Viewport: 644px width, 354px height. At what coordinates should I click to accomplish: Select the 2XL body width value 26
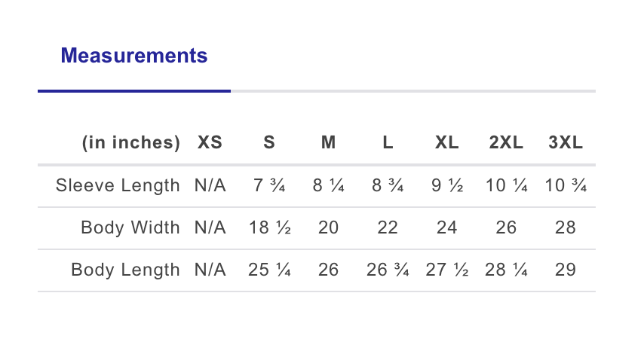506,227
